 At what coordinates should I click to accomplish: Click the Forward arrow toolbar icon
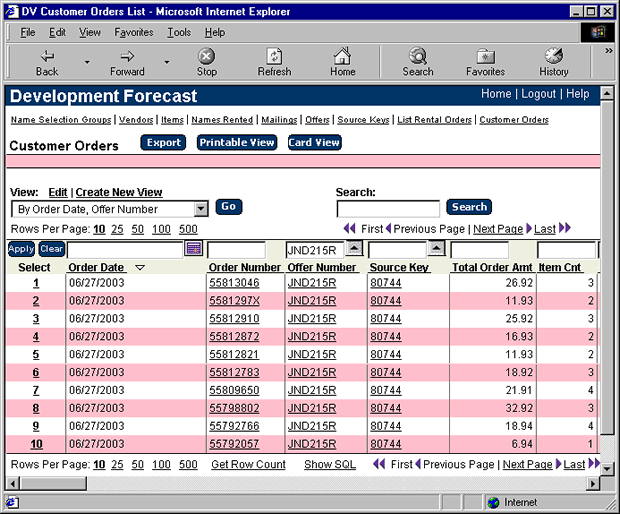click(x=127, y=57)
